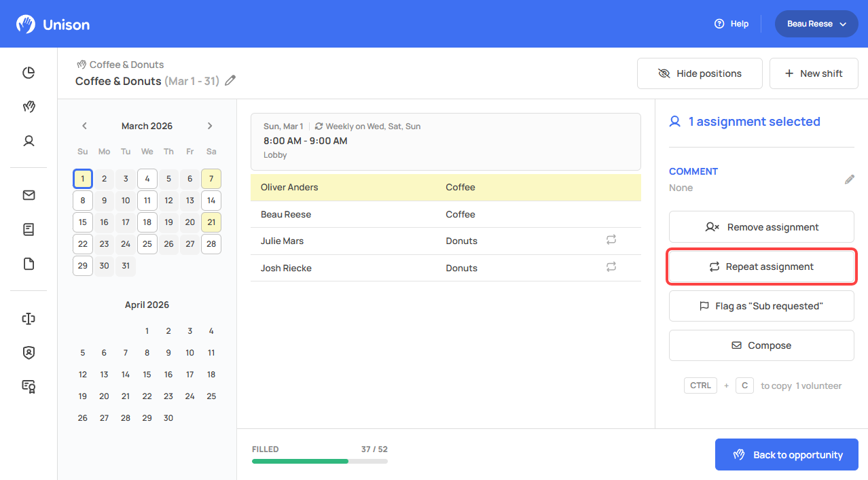Click the Unison logo
The height and width of the screenshot is (480, 868).
coord(53,24)
